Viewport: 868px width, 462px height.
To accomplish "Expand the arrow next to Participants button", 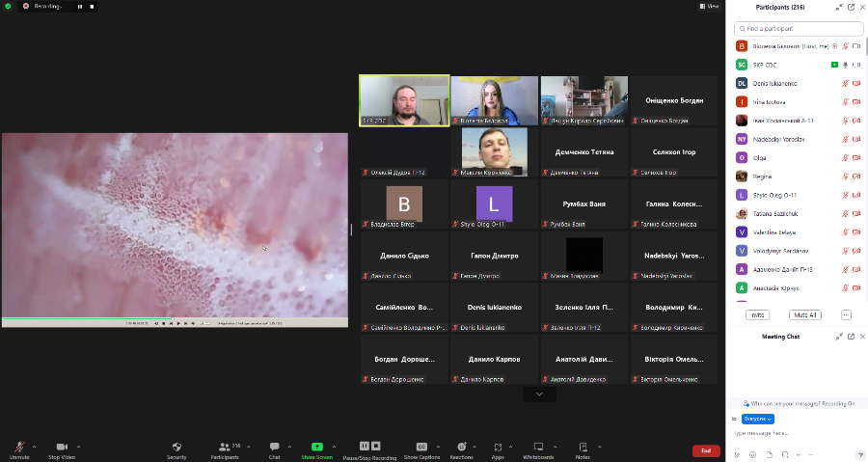I will coord(248,447).
